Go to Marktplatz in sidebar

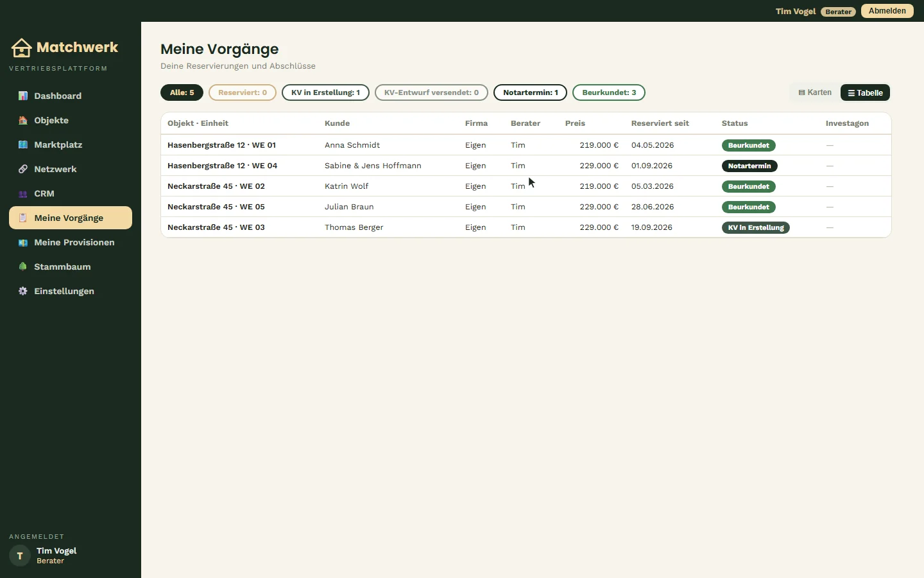tap(71, 144)
